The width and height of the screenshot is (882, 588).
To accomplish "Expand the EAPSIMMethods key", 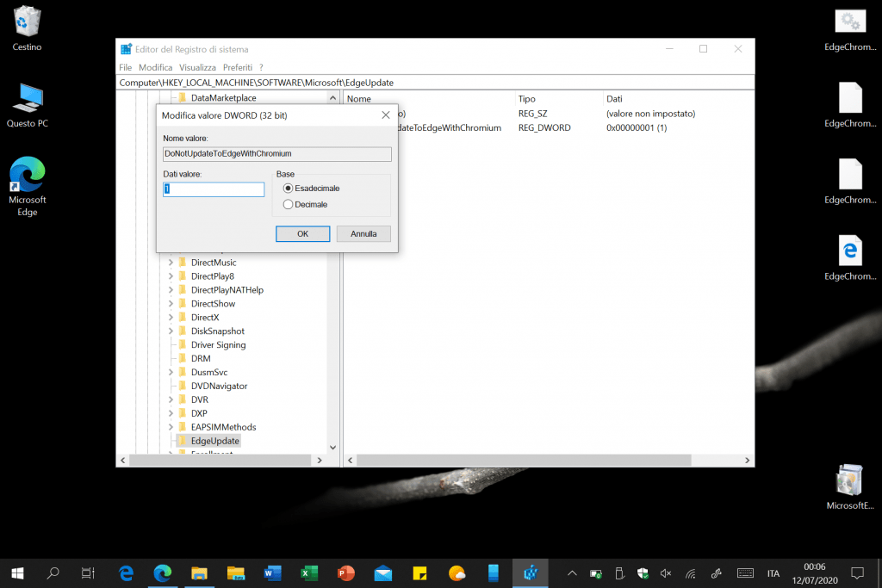I will click(171, 427).
